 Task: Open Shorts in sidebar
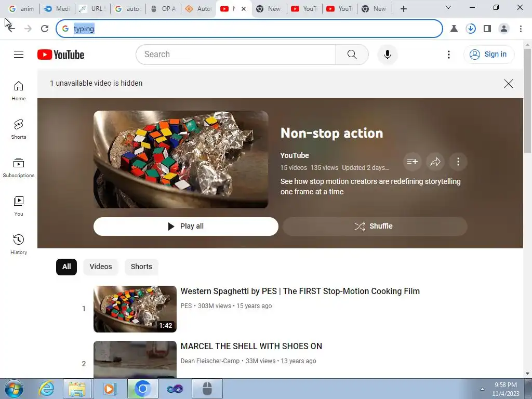pyautogui.click(x=19, y=129)
